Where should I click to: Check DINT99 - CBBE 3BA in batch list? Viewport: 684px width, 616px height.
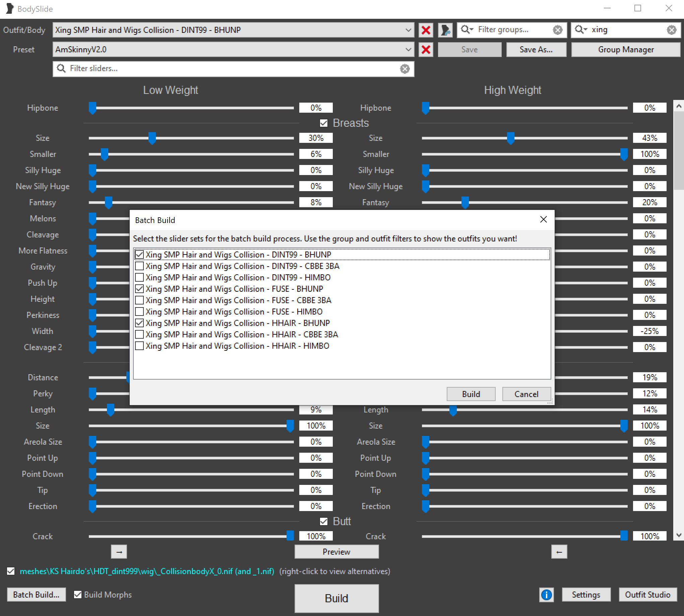coord(139,266)
